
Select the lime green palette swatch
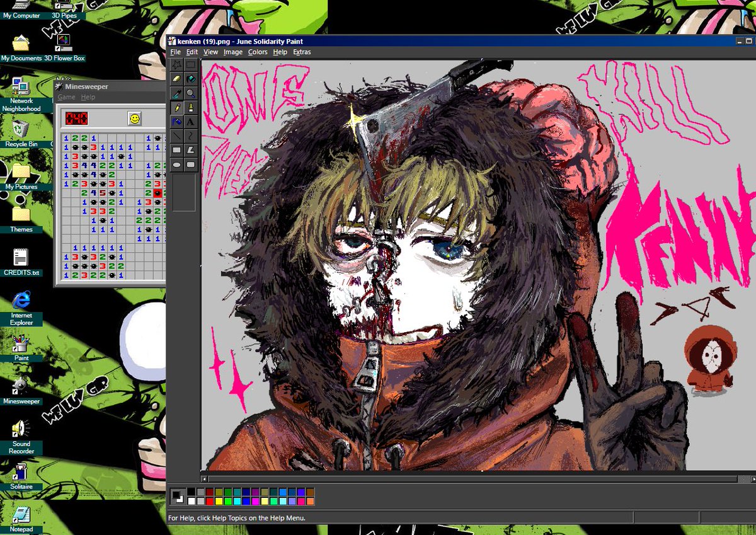point(228,501)
